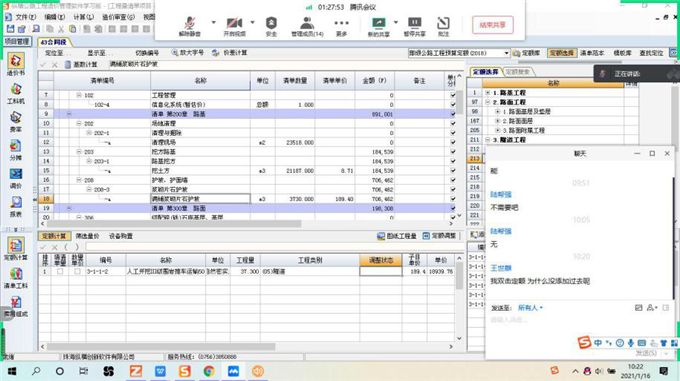
Task: Click the cut scissors toolbar icon
Action: click(61, 29)
